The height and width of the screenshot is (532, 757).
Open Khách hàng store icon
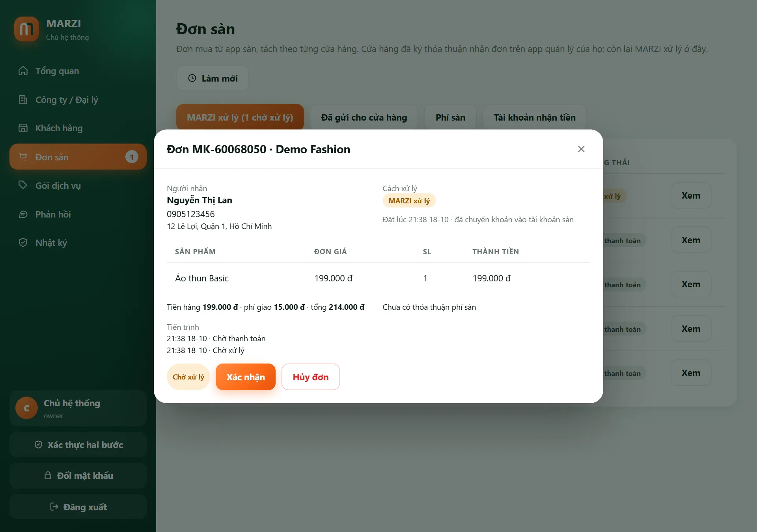[x=23, y=128]
